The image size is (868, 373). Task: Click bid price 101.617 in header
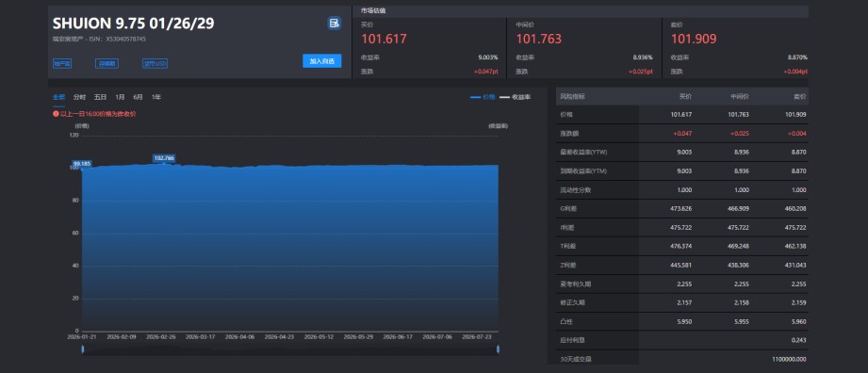point(385,39)
